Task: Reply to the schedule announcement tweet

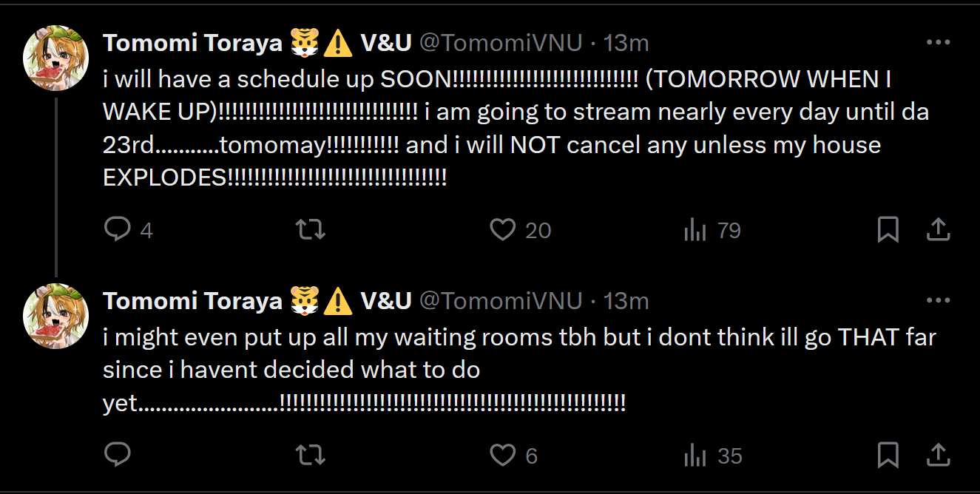Action: pos(118,230)
